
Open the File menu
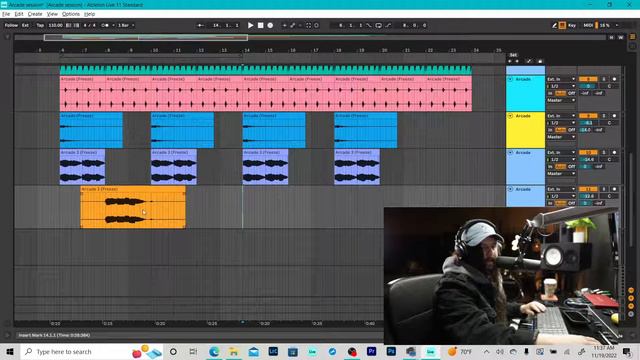click(x=6, y=14)
